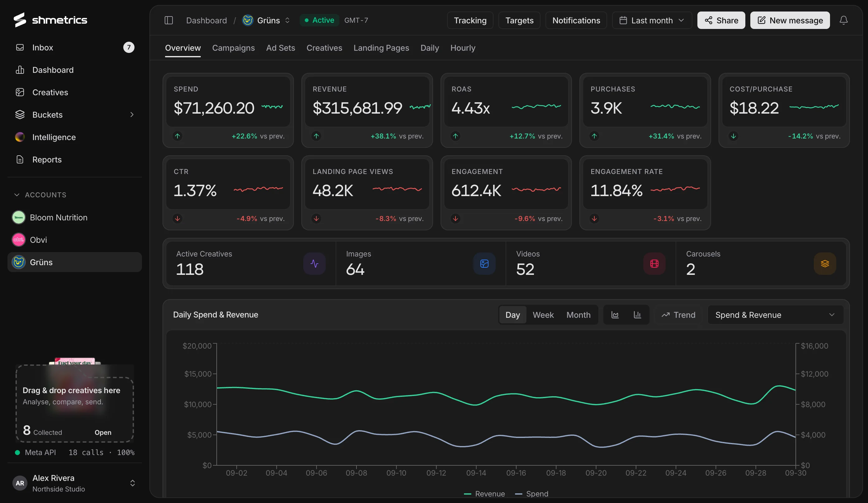Open Inbox in sidebar
This screenshot has width=868, height=503.
click(x=74, y=48)
